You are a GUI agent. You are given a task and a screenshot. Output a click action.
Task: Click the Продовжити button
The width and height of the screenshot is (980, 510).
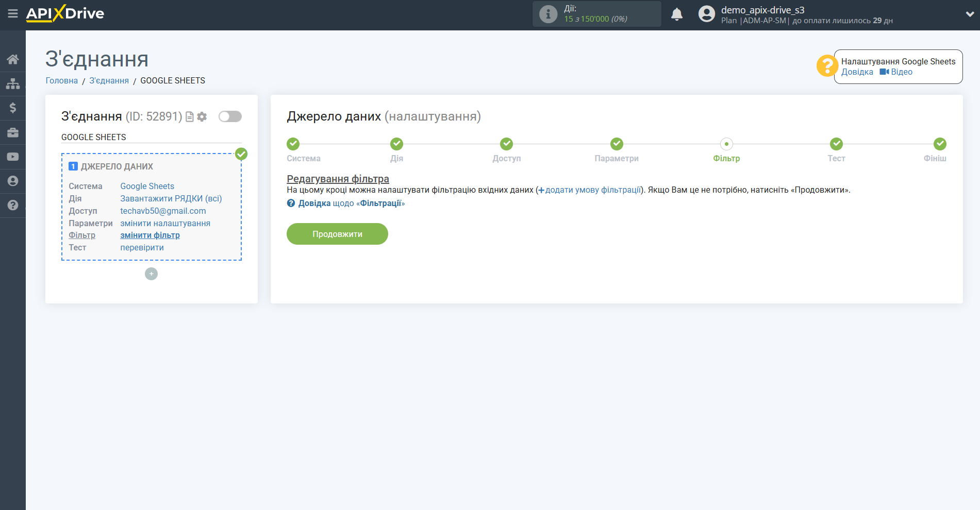(x=337, y=234)
